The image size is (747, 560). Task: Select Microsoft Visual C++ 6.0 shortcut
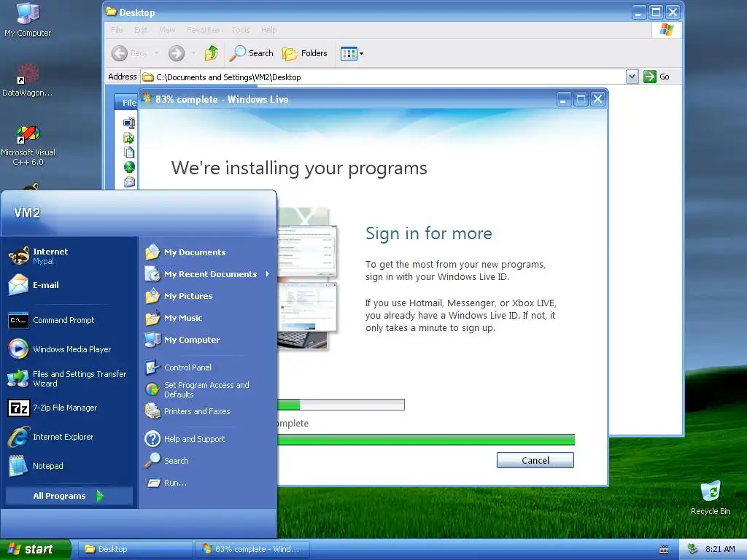pyautogui.click(x=28, y=145)
